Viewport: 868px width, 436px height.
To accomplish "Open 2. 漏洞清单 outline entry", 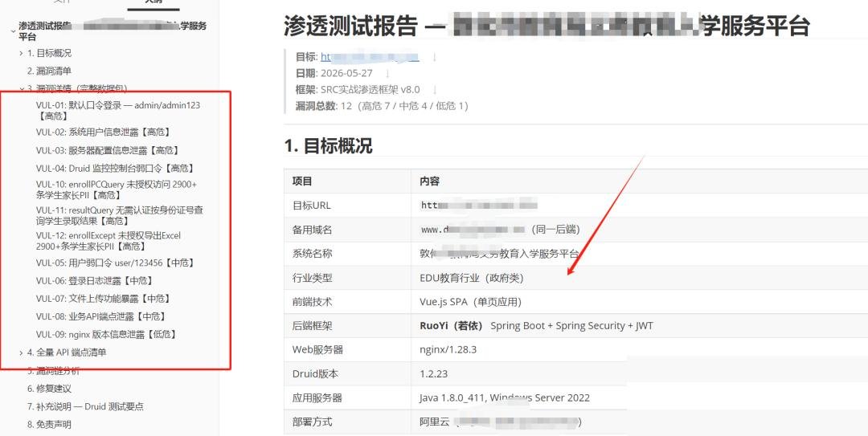I will pyautogui.click(x=49, y=71).
